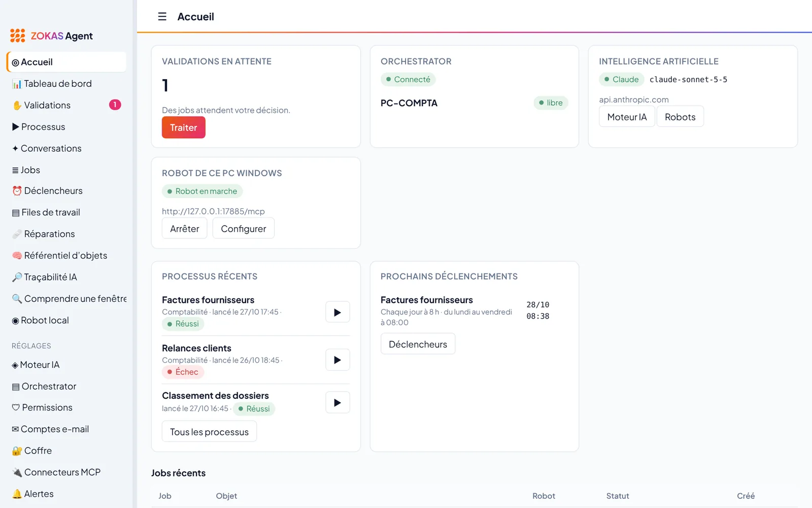Open Coffre settings
The width and height of the screenshot is (812, 508).
66,451
